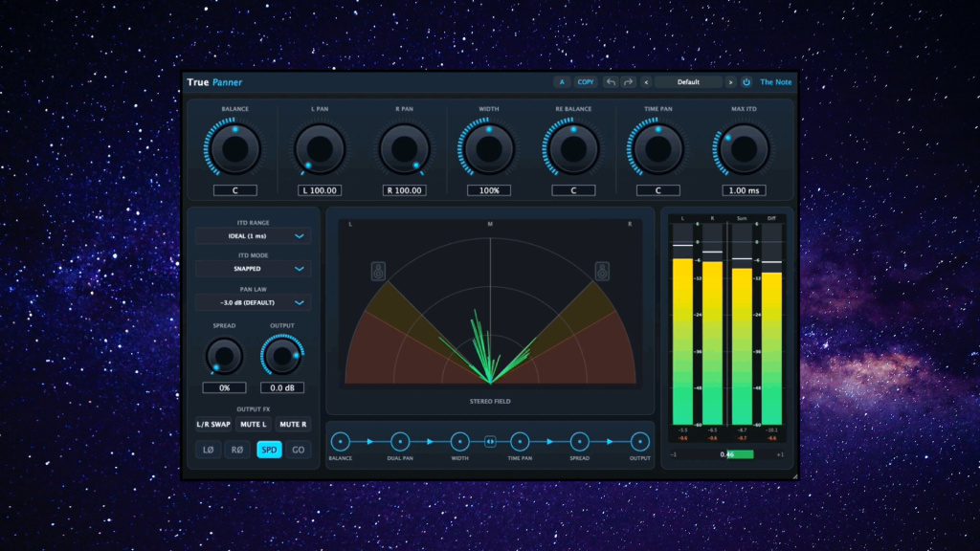Click the Time Pan knob
The width and height of the screenshot is (980, 551).
pos(658,149)
